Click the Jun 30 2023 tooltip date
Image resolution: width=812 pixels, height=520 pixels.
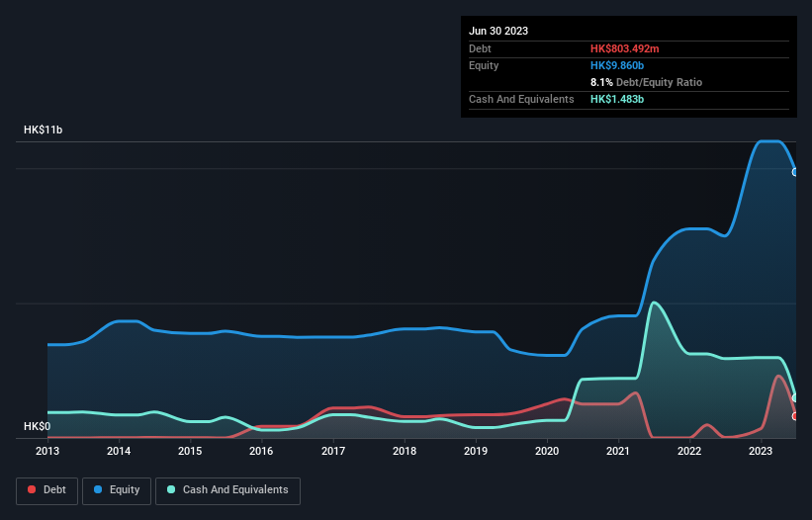[x=498, y=31]
